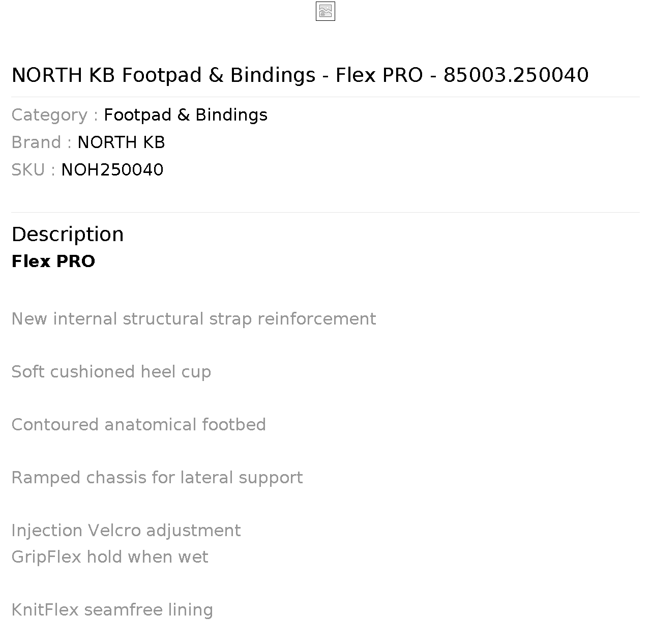
Task: Click the model number 85003.250040 in title
Action: click(516, 75)
